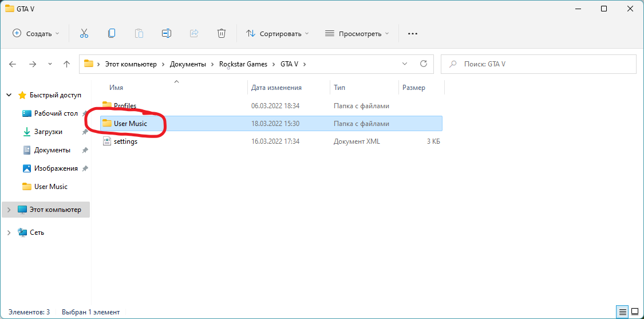Open the three-dots more options menu
Viewport: 644px width, 319px height.
click(412, 34)
